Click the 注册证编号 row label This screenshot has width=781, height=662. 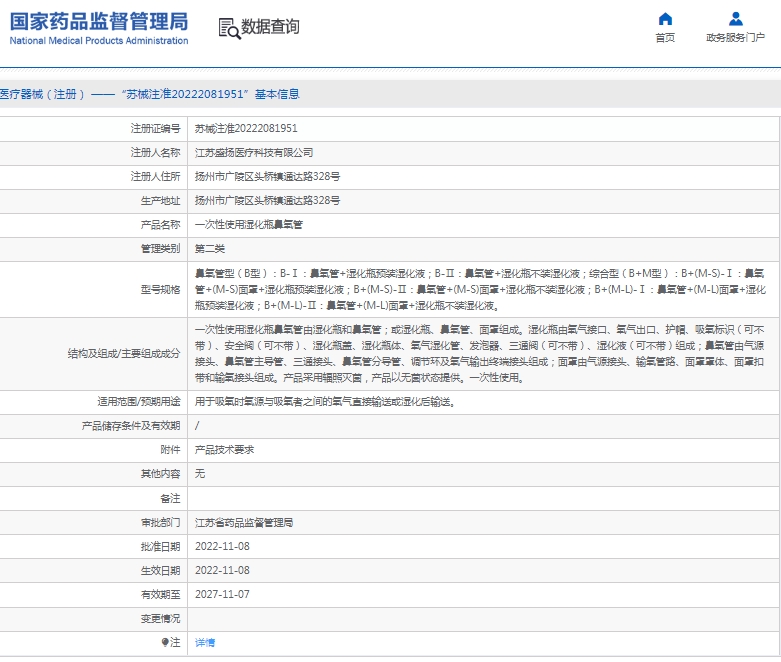(x=155, y=129)
